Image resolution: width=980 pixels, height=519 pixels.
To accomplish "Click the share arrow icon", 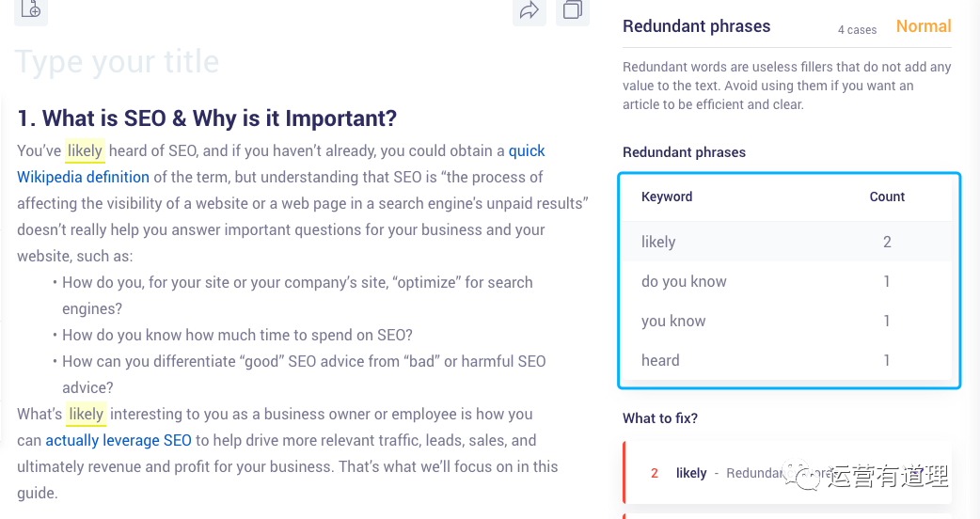I will pyautogui.click(x=530, y=10).
